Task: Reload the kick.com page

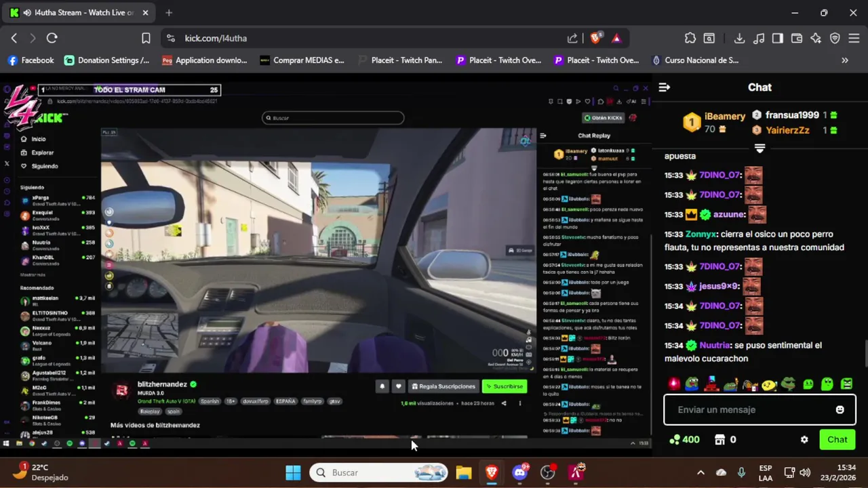Action: click(x=52, y=39)
